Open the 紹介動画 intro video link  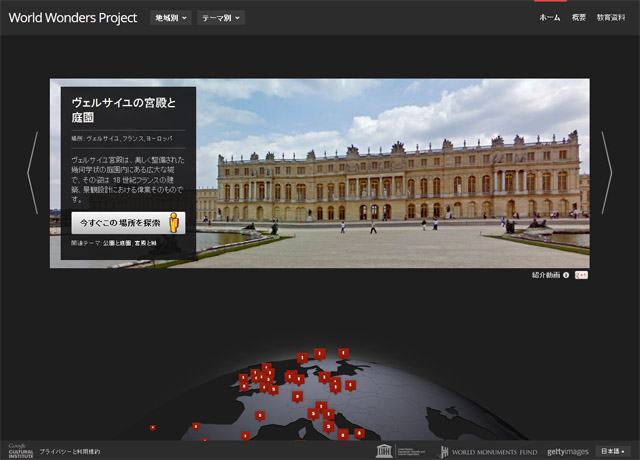coord(546,275)
